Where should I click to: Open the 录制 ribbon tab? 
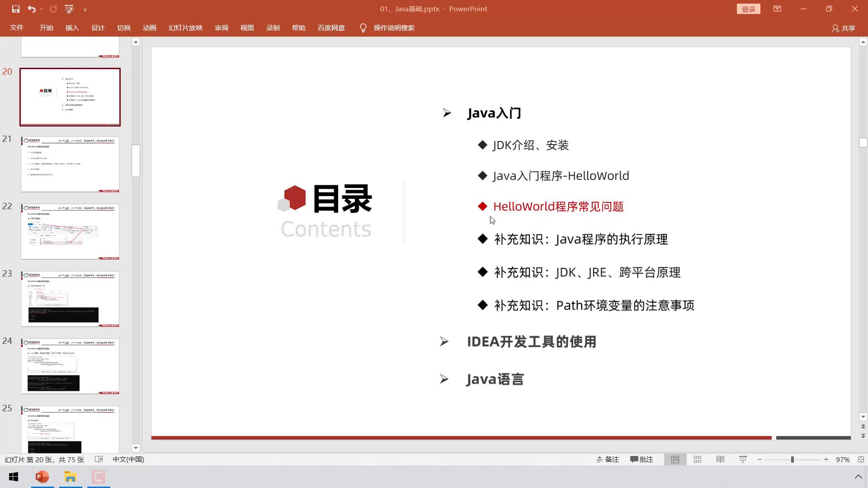tap(273, 28)
